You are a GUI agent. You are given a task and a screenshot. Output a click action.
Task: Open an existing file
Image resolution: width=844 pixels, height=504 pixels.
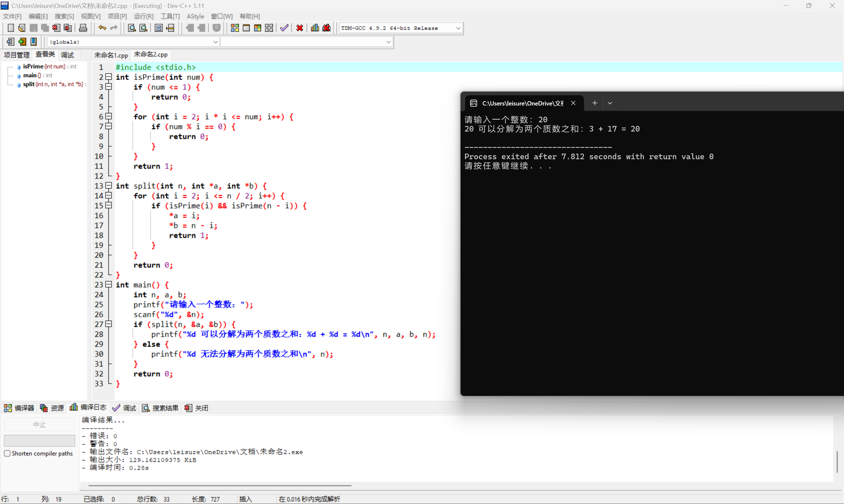coord(21,27)
